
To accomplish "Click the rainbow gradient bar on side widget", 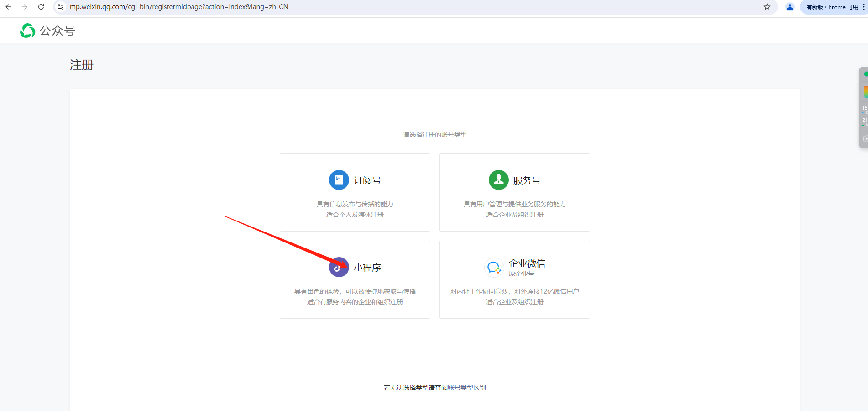I will pos(865,92).
